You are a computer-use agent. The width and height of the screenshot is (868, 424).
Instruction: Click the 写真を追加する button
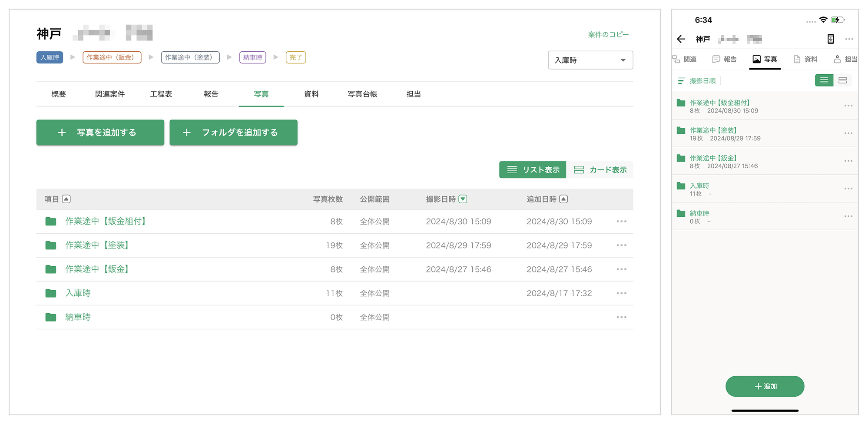pyautogui.click(x=100, y=132)
